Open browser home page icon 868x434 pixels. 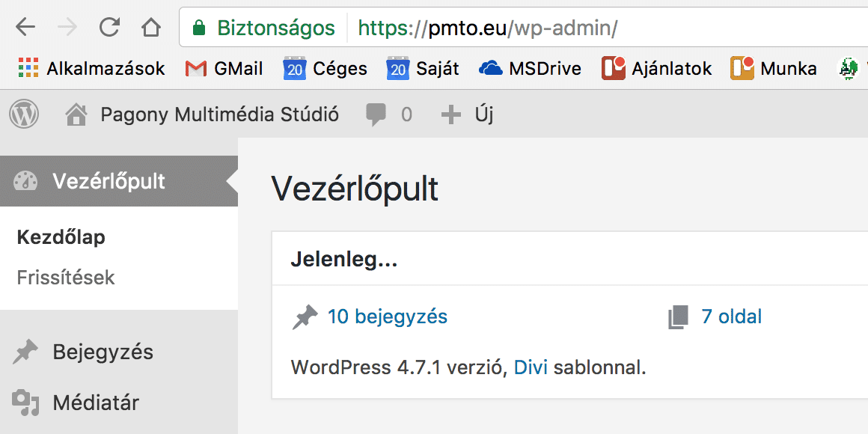[151, 28]
